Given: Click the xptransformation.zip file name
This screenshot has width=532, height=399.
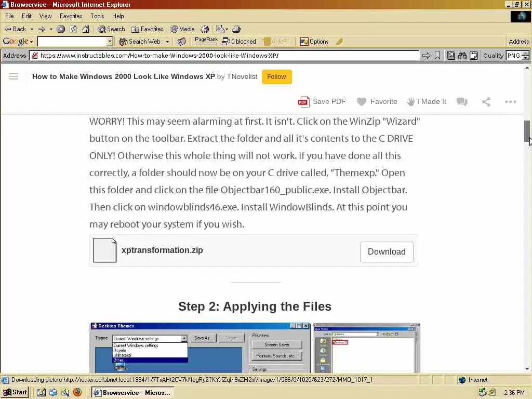Looking at the screenshot, I should point(162,250).
